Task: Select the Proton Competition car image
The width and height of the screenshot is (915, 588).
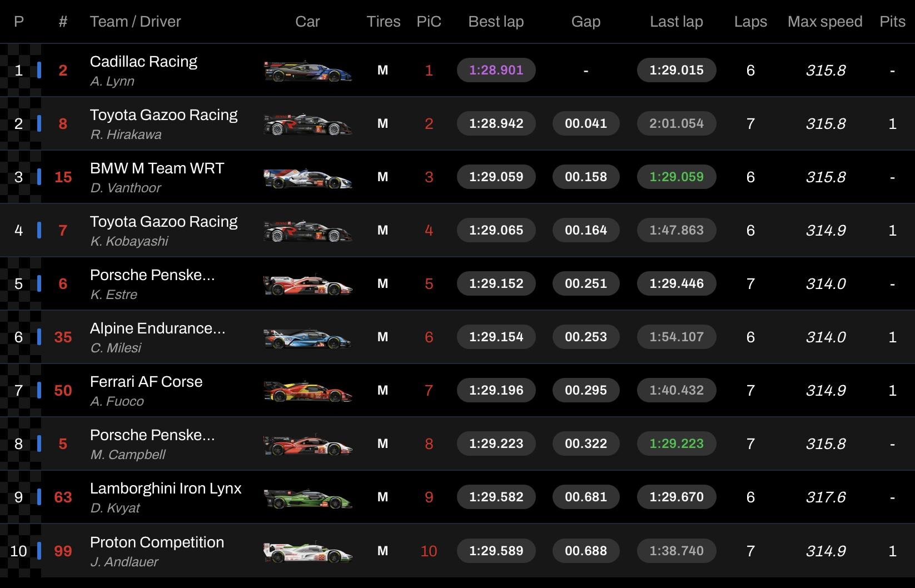Action: point(307,551)
